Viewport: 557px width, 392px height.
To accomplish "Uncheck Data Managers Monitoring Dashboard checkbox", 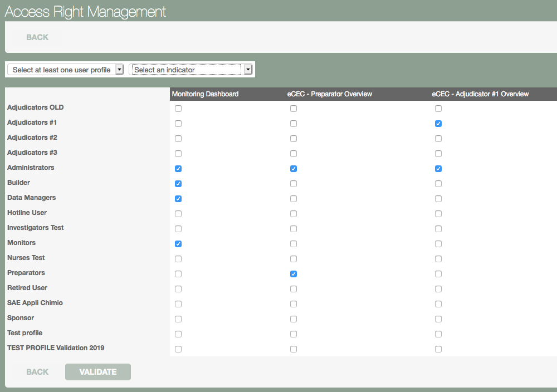I will tap(178, 199).
